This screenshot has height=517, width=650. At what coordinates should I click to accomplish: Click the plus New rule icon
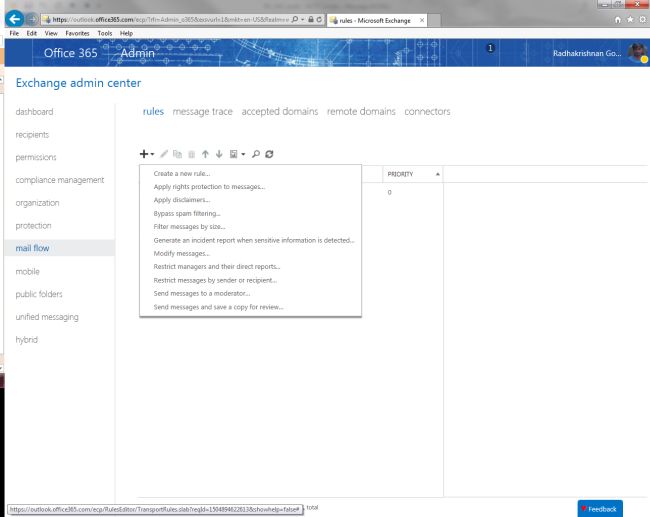click(x=144, y=154)
